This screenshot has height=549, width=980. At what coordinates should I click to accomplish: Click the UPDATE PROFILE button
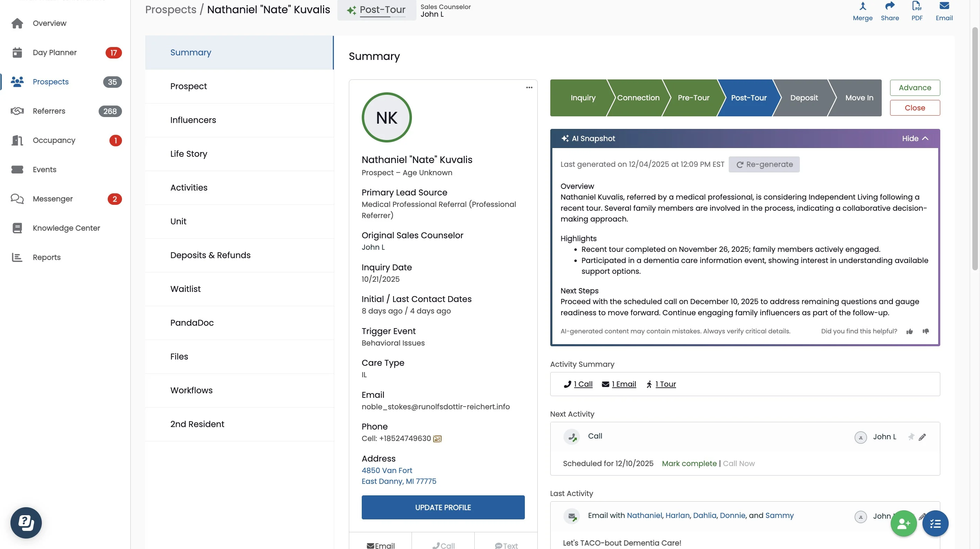tap(443, 507)
